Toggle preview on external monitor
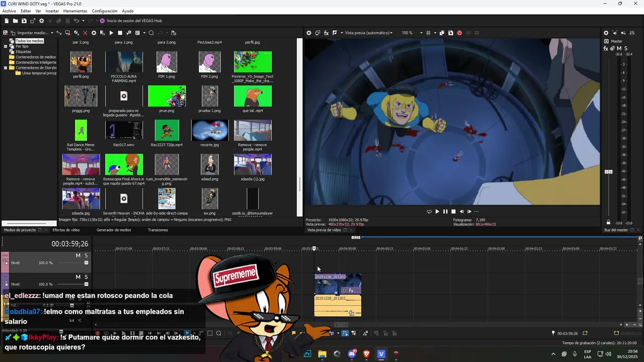Viewport: 644px width, 362px height. coord(317,33)
